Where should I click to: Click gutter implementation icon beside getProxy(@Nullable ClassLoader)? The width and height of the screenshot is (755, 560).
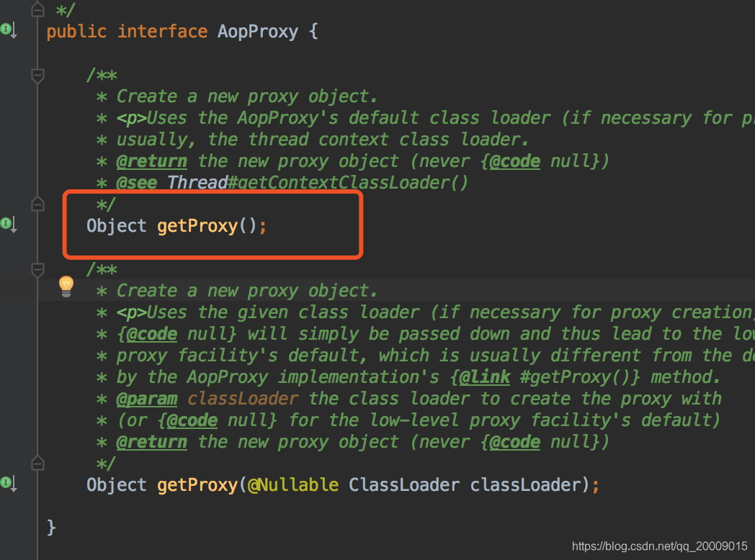[x=9, y=483]
